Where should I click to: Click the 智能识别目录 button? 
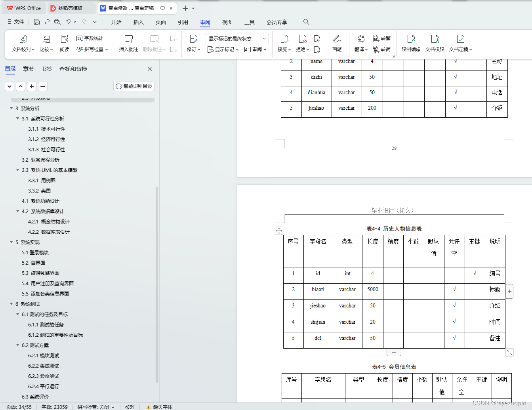(x=134, y=86)
